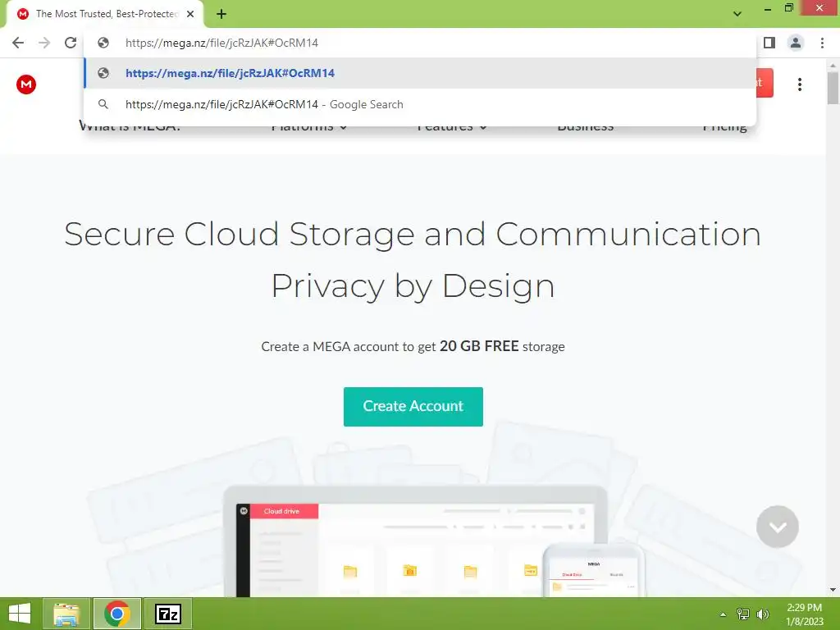Click the scrollbar down arrow

[x=833, y=590]
